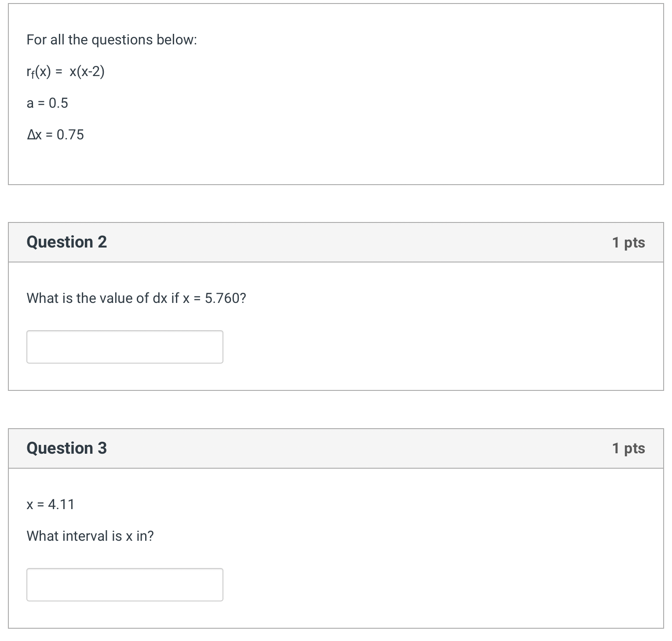Click "dx" in the Question 2 prompt
The height and width of the screenshot is (641, 672).
click(160, 299)
